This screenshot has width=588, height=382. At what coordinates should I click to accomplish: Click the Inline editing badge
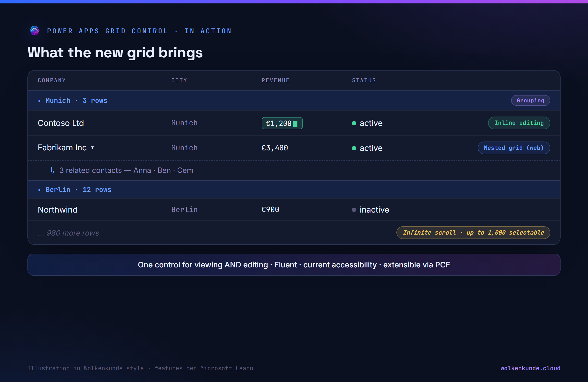pyautogui.click(x=519, y=123)
